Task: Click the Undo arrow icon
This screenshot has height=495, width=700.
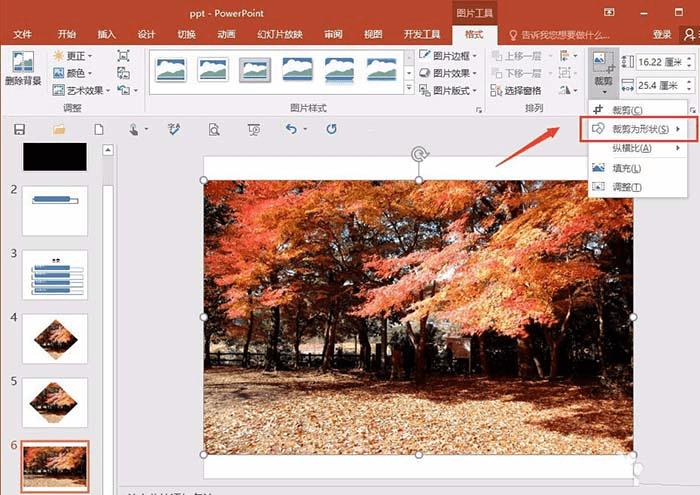Action: tap(291, 129)
